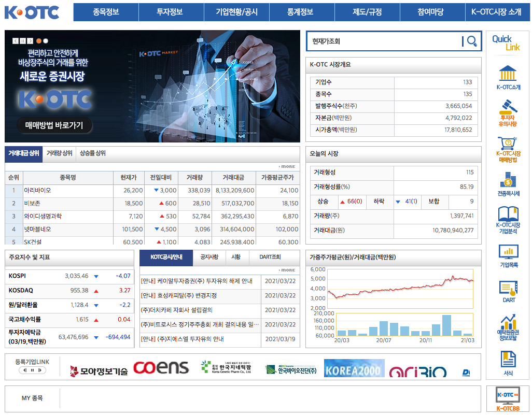Open the coens company logo

coord(161,368)
